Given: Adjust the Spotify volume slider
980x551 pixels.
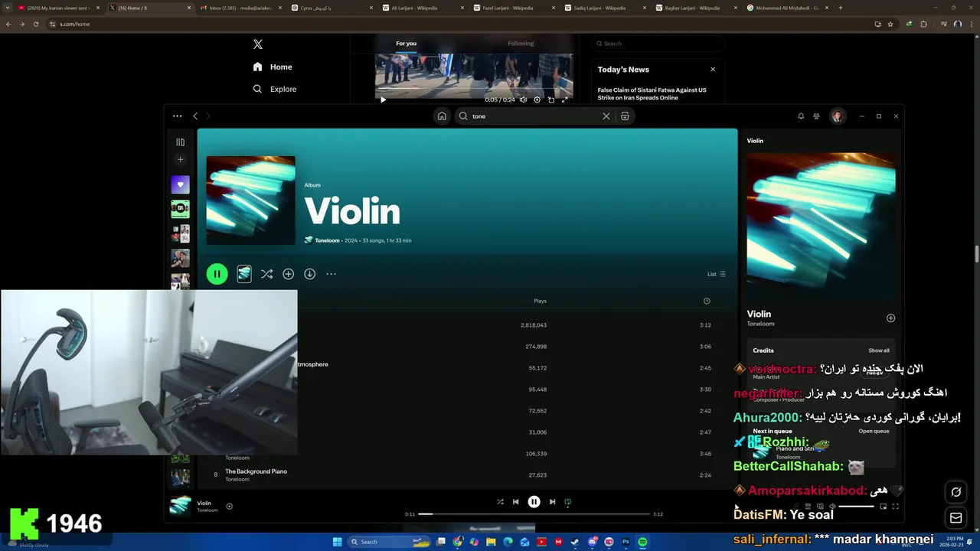Looking at the screenshot, I should click(x=857, y=507).
